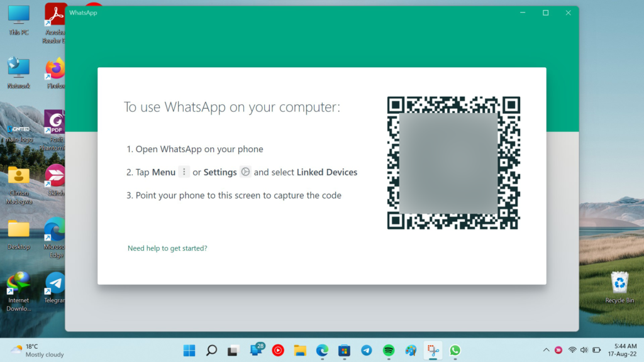Open the taskbar app with the 28 badge
Image resolution: width=644 pixels, height=362 pixels.
[x=257, y=350]
